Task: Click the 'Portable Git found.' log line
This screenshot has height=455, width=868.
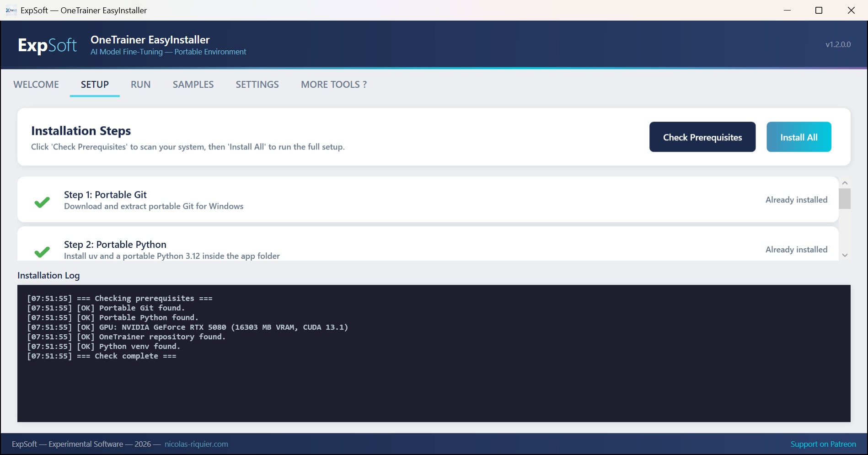Action: [x=106, y=308]
